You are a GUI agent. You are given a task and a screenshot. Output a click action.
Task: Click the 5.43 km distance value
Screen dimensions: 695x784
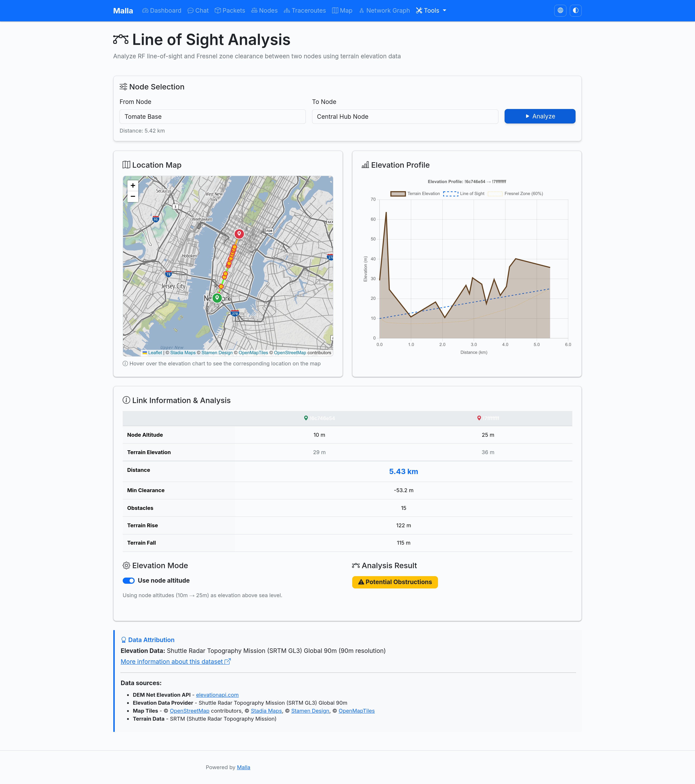click(x=404, y=472)
